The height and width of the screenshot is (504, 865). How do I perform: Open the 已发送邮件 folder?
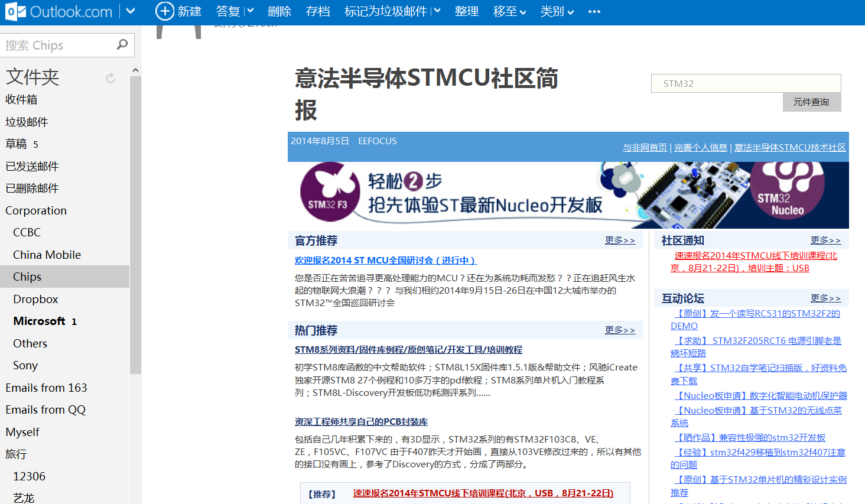click(x=32, y=166)
